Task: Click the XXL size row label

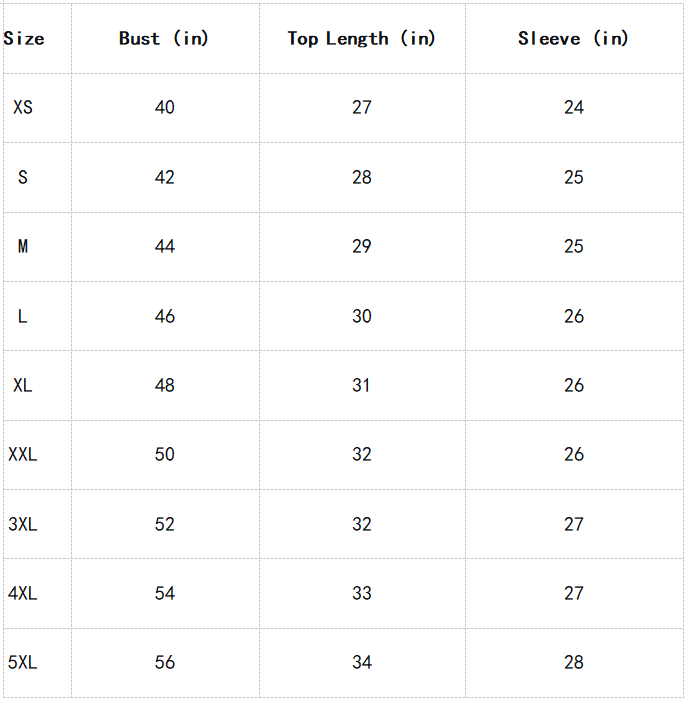Action: click(x=23, y=454)
